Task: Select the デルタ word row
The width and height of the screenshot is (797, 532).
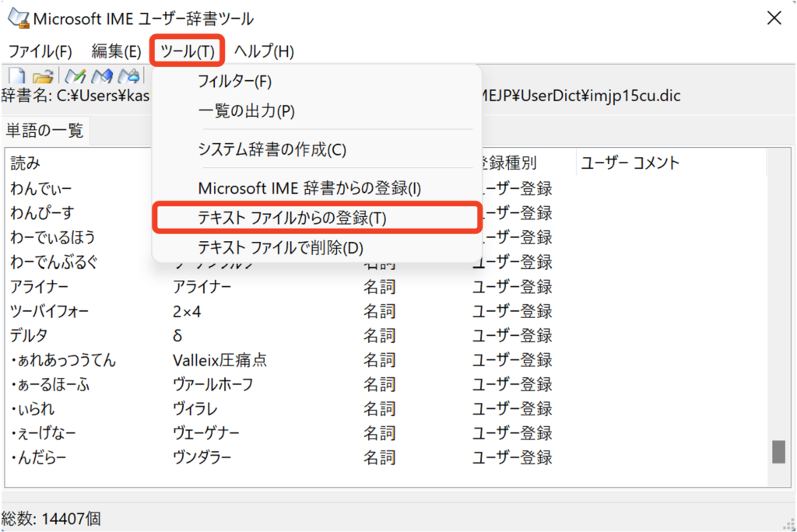Action: 29,335
